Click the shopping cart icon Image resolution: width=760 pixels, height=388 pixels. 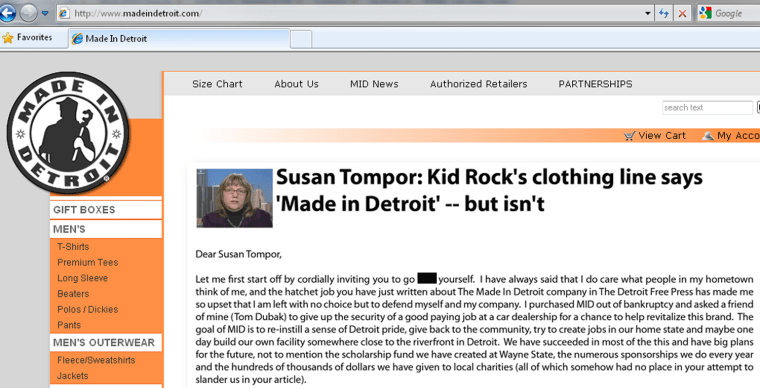(629, 136)
